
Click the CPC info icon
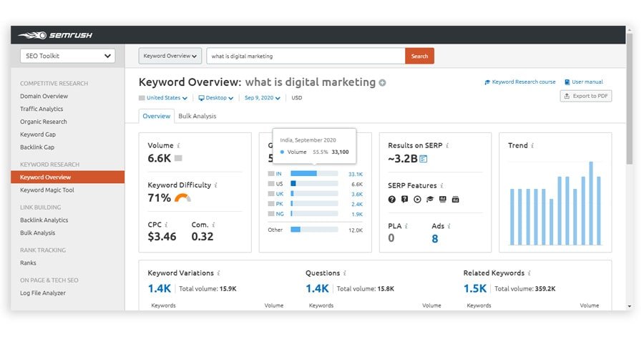[x=166, y=225]
